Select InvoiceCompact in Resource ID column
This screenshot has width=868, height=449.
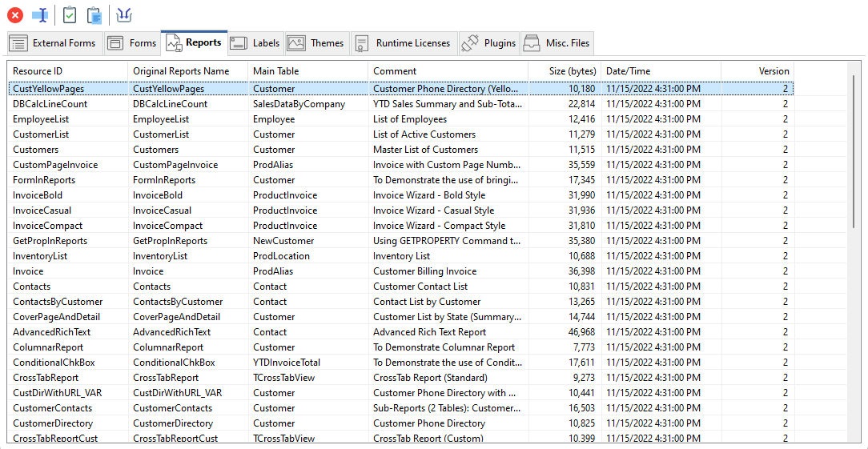[47, 226]
